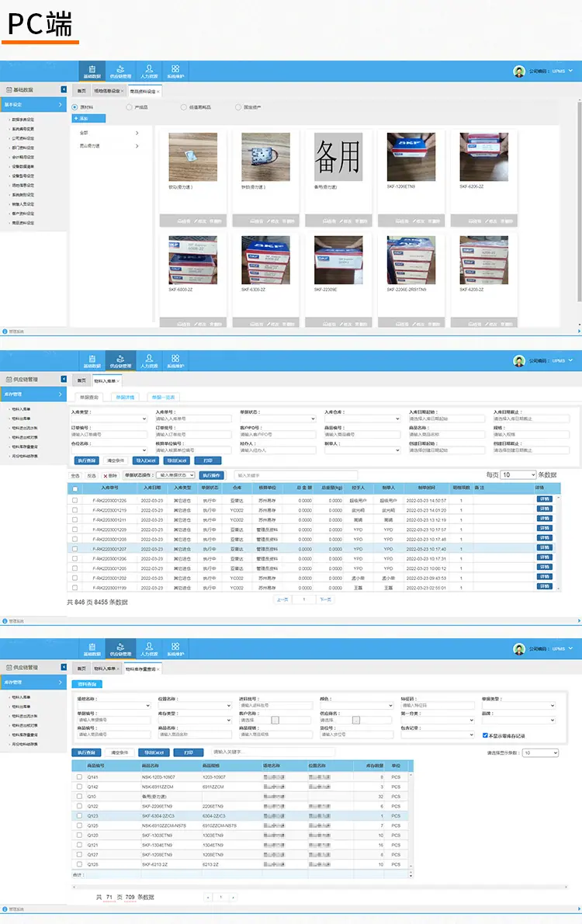Click 供应链管理 icon in 物料入库单 window header
The image size is (582, 924).
(x=120, y=360)
